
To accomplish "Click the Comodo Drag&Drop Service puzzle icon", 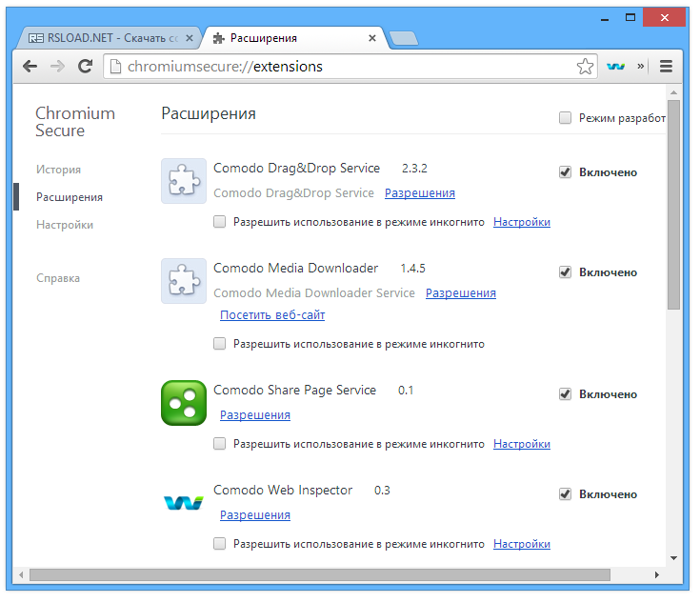I will 184,181.
